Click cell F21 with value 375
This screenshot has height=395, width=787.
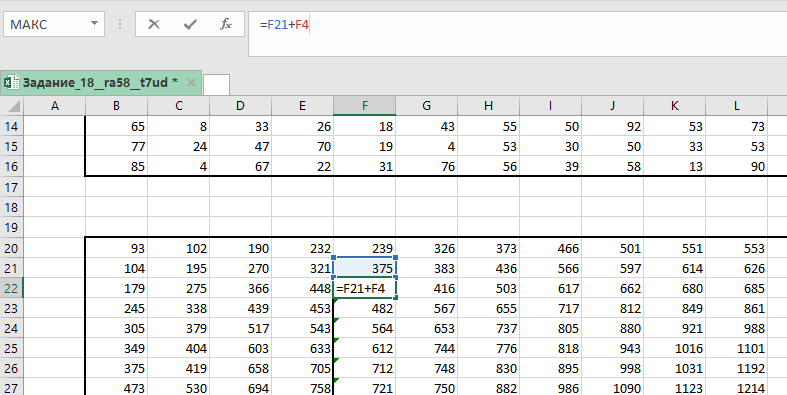point(364,268)
